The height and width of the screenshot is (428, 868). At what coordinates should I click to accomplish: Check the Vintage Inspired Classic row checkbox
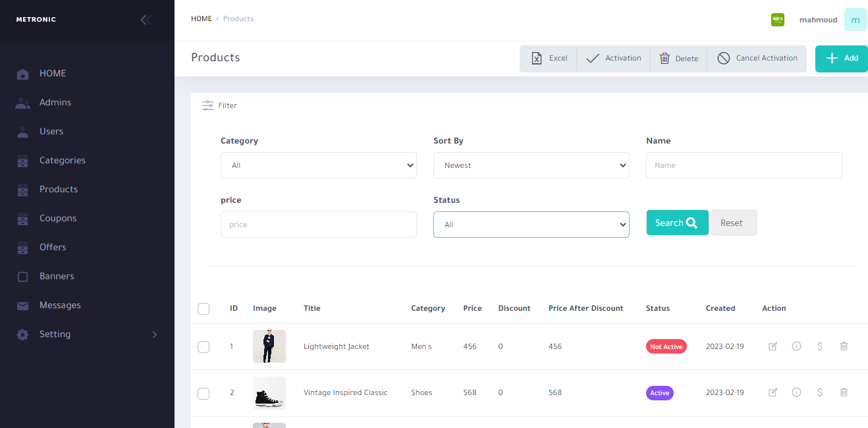pyautogui.click(x=203, y=393)
